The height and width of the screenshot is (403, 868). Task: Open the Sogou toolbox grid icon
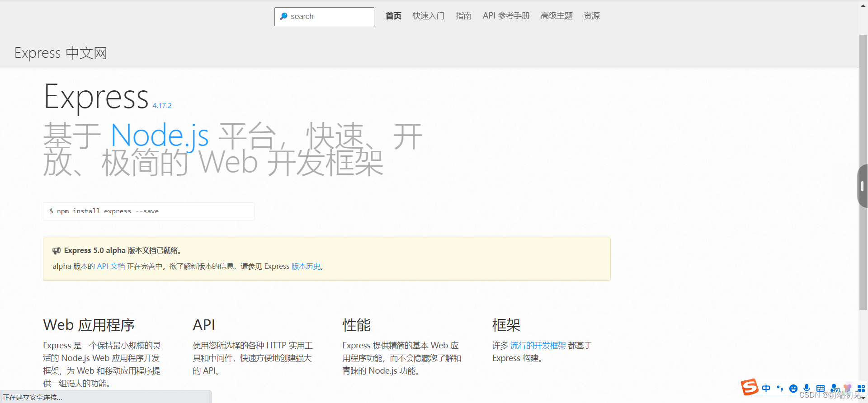coord(861,388)
